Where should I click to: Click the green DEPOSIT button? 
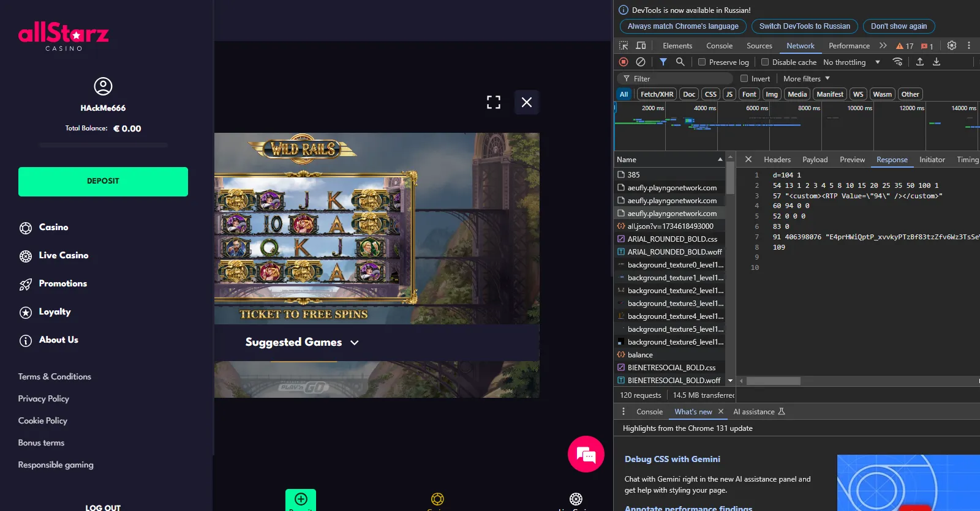point(103,182)
